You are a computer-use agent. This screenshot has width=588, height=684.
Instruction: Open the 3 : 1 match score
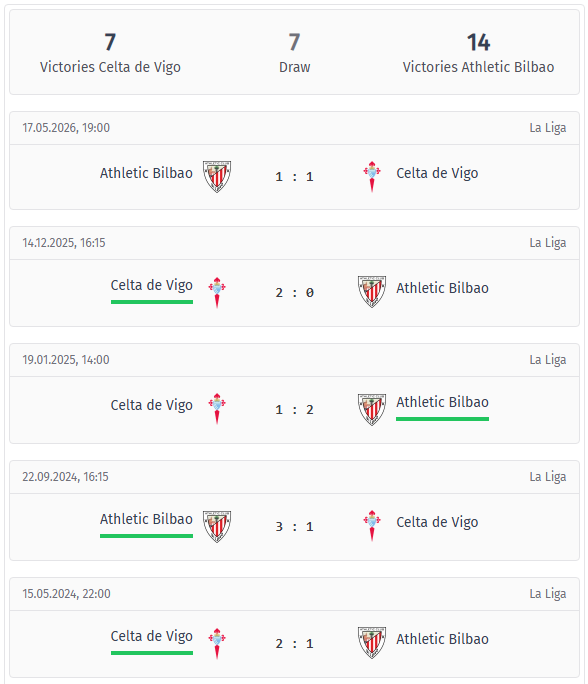pyautogui.click(x=294, y=527)
